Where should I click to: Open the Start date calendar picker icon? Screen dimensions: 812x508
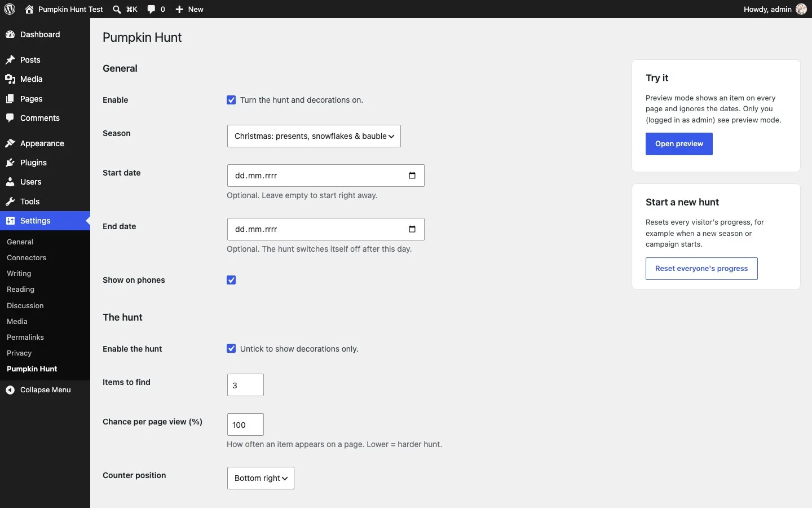coord(412,176)
